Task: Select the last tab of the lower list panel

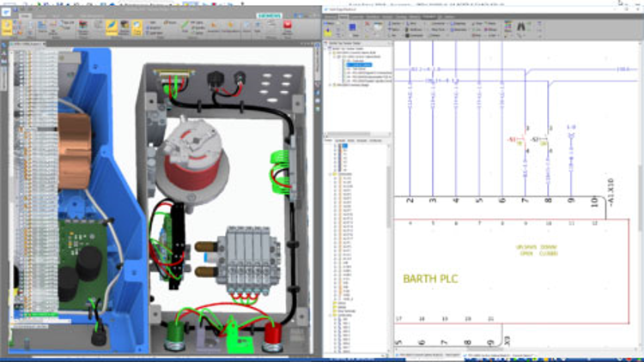Action: 375,141
